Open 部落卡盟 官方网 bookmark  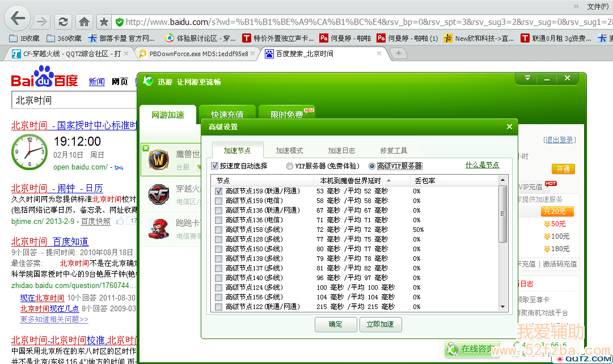[x=121, y=39]
